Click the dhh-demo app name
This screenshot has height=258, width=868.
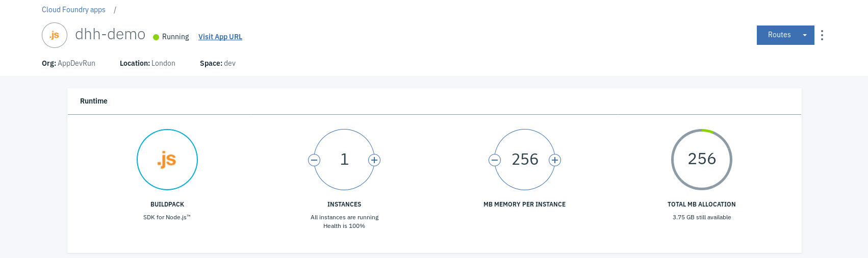[110, 34]
